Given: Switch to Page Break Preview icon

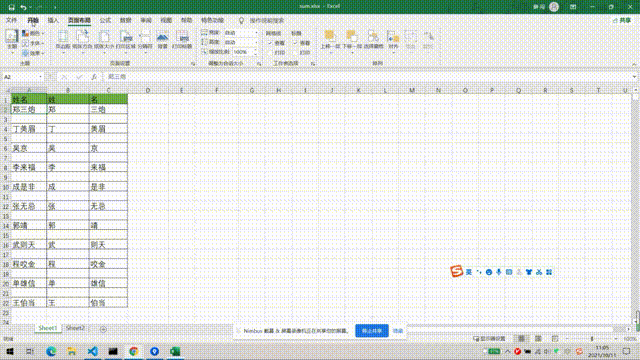Looking at the screenshot, I should pyautogui.click(x=555, y=339).
